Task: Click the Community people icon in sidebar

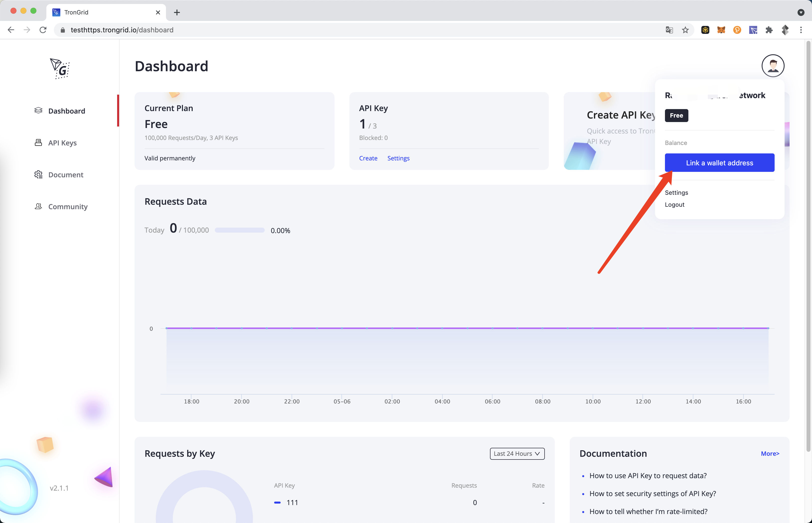Action: tap(38, 206)
